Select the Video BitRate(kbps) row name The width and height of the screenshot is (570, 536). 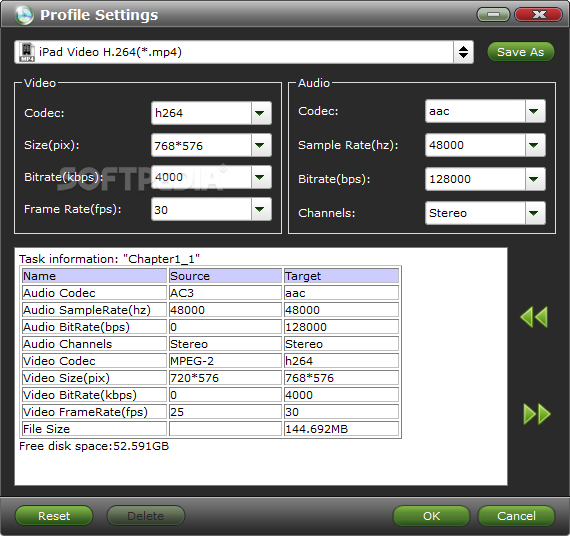tap(94, 395)
